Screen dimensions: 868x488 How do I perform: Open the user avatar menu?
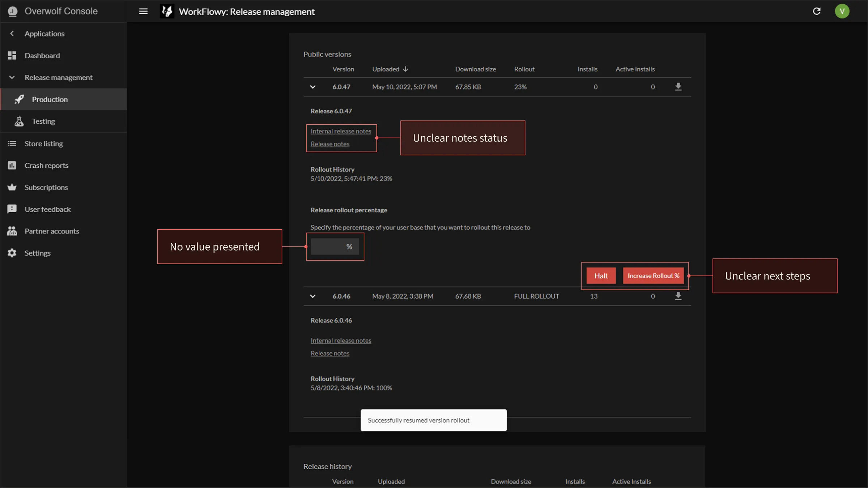tap(842, 11)
